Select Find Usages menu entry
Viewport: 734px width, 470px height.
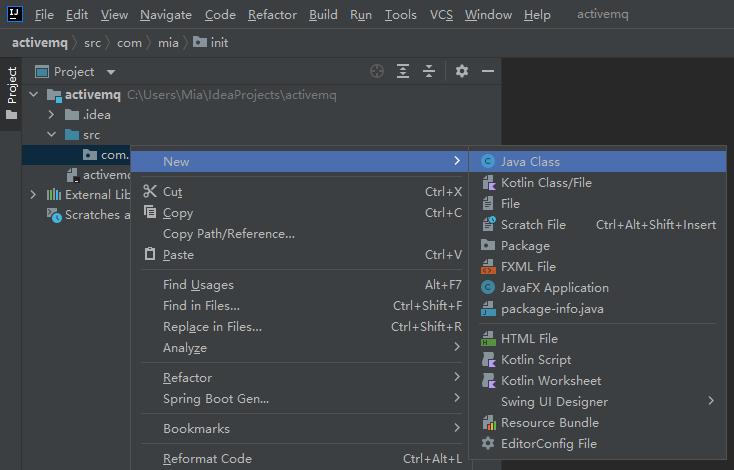(x=301, y=285)
